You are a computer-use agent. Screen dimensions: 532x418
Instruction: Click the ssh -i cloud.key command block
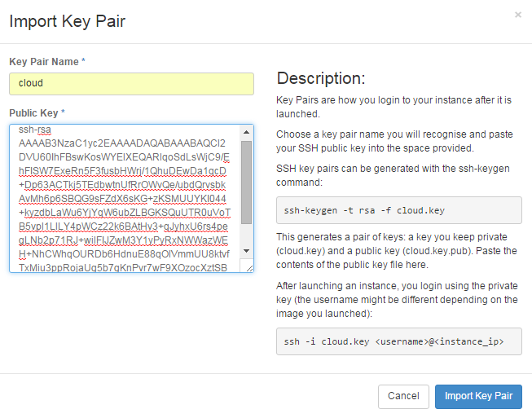tap(399, 342)
